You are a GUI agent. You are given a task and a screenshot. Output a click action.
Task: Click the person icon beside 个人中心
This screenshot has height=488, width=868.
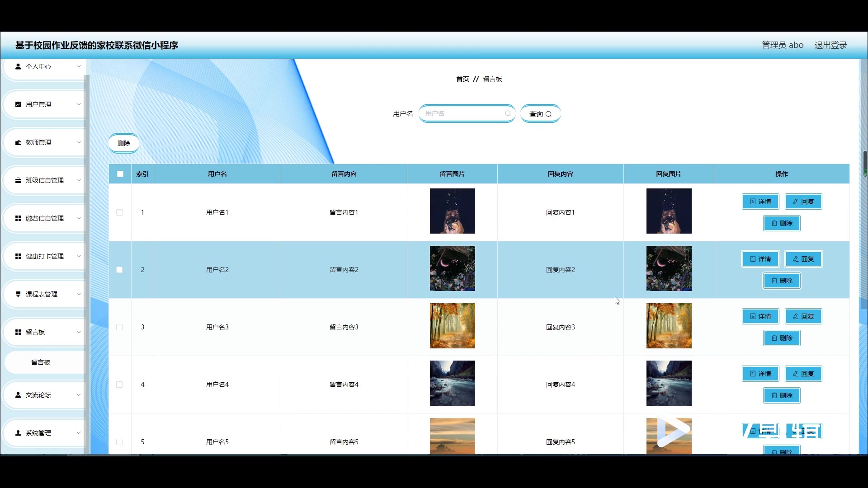18,66
